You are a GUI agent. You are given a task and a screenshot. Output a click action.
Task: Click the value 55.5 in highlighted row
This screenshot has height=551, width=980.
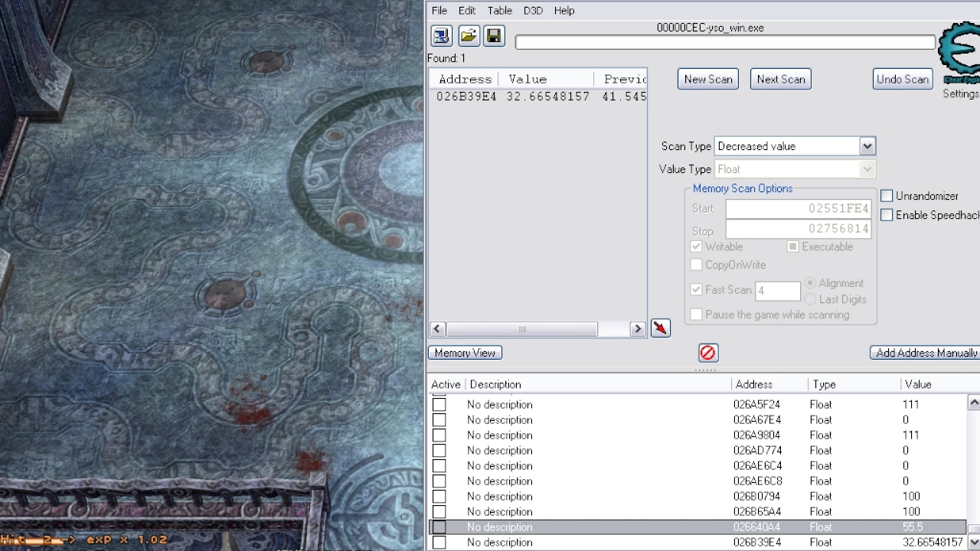[913, 527]
